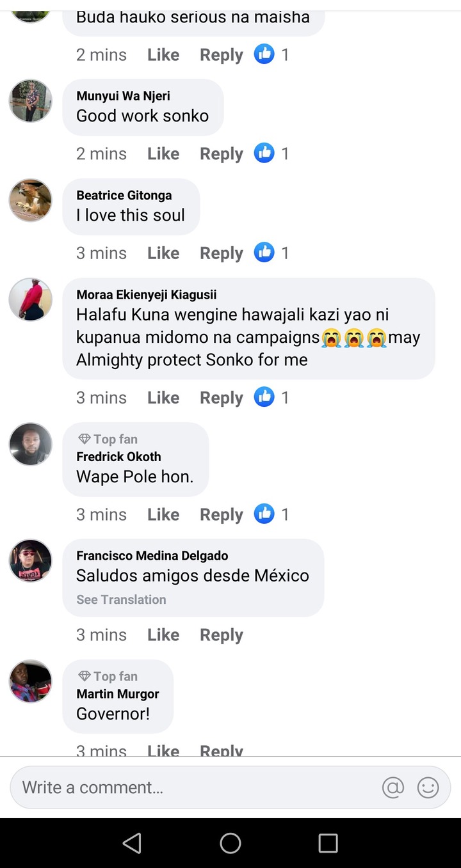Open Android recent apps square button
Image resolution: width=461 pixels, height=868 pixels.
[x=328, y=843]
